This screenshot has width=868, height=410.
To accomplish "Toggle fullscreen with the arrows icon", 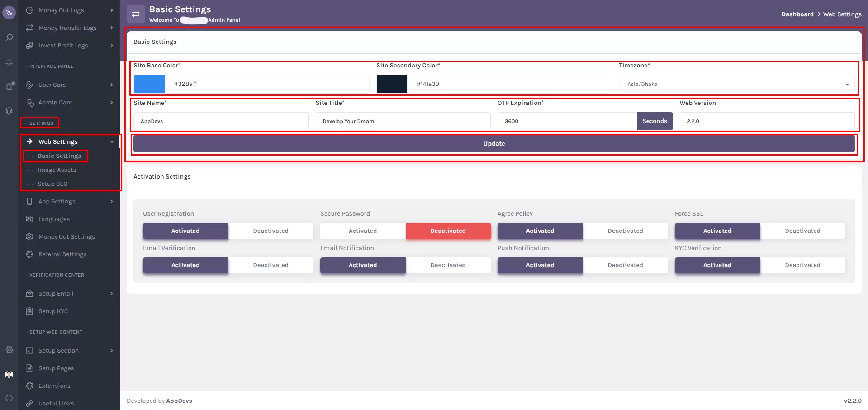I will (x=9, y=62).
